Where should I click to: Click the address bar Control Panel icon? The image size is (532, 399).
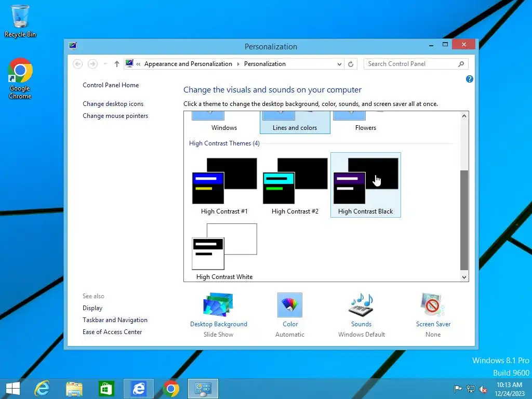pos(129,63)
